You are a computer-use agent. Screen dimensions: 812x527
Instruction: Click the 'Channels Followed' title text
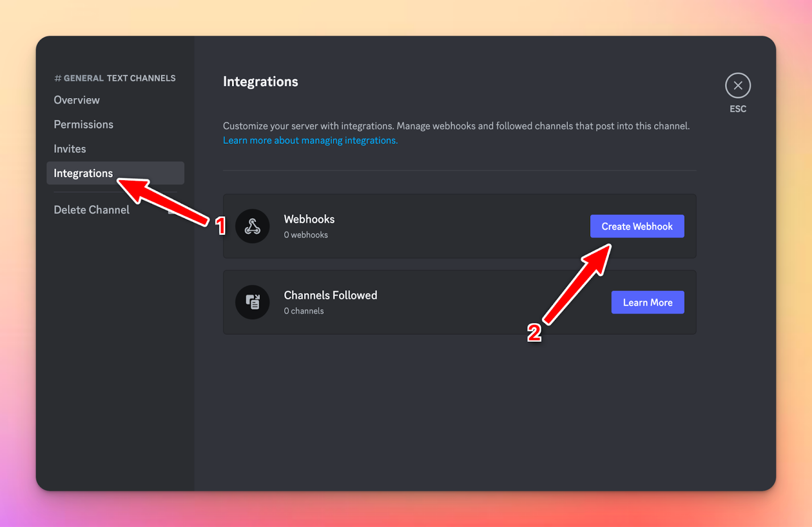tap(330, 295)
